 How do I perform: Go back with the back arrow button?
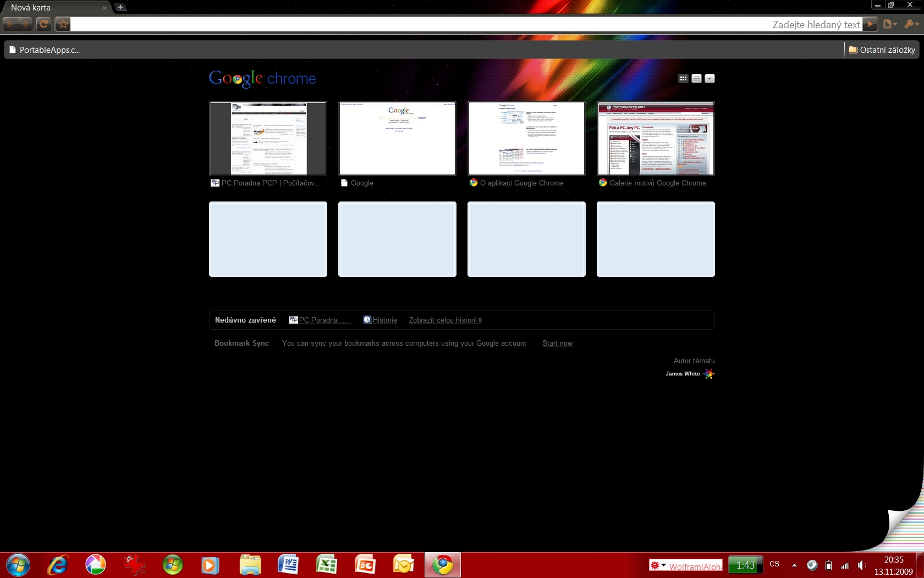coord(10,24)
